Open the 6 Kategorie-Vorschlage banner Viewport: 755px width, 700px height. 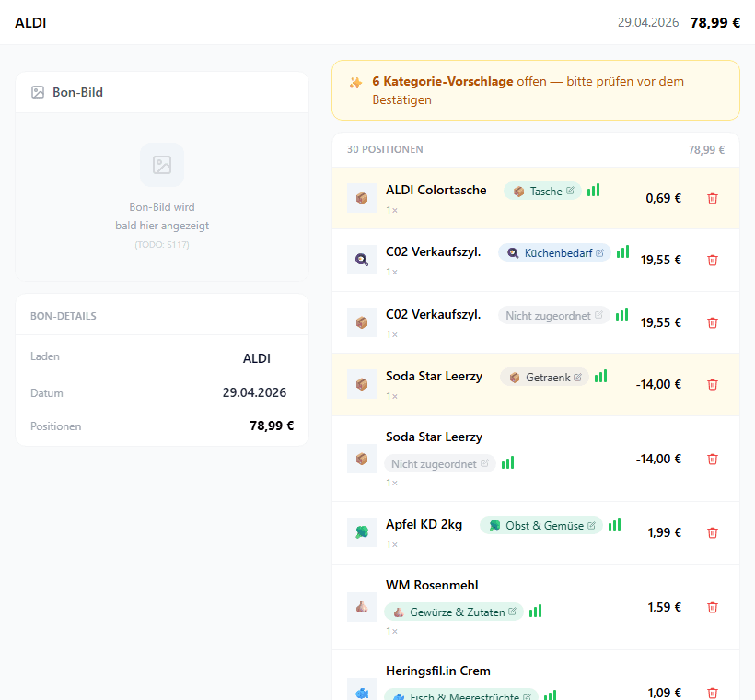pos(536,90)
